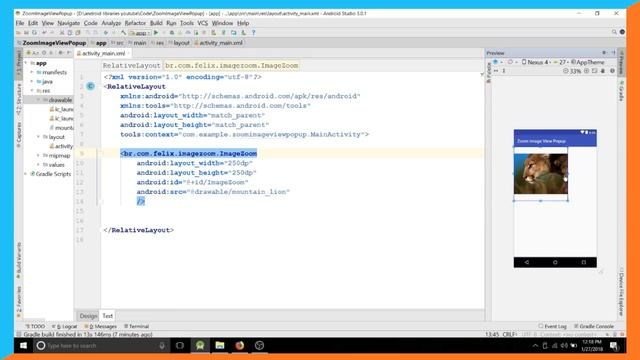This screenshot has height=360, width=640.
Task: Expand the manifests folder
Action: 32,72
